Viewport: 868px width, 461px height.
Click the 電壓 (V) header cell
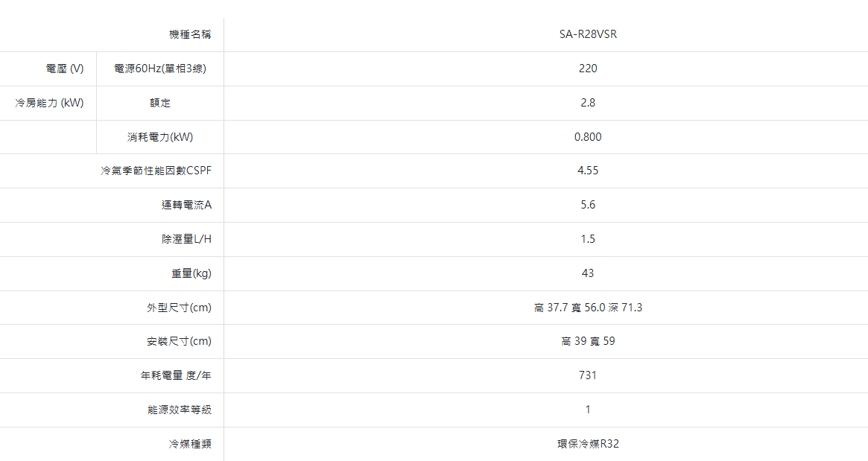pos(65,69)
